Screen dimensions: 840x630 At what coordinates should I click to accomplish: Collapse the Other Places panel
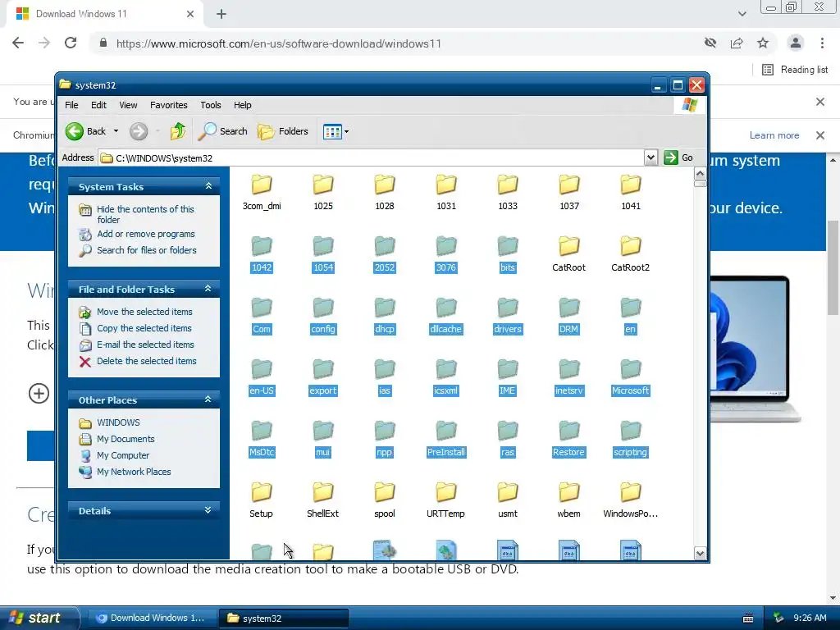tap(208, 399)
